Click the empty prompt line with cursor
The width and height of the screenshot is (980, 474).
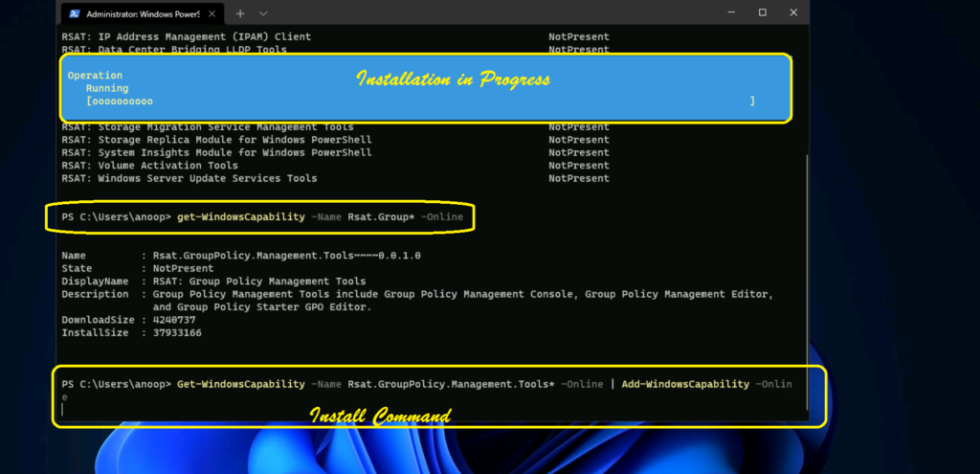[x=287, y=410]
